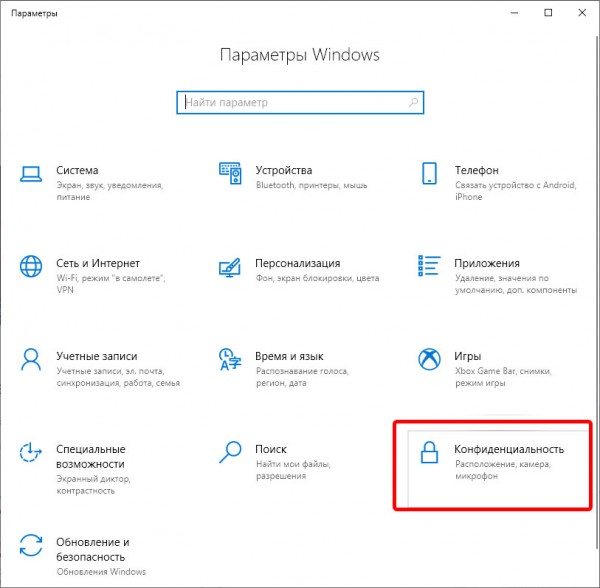Image resolution: width=600 pixels, height=588 pixels.
Task: Open the Учетные записи title
Action: (x=96, y=356)
